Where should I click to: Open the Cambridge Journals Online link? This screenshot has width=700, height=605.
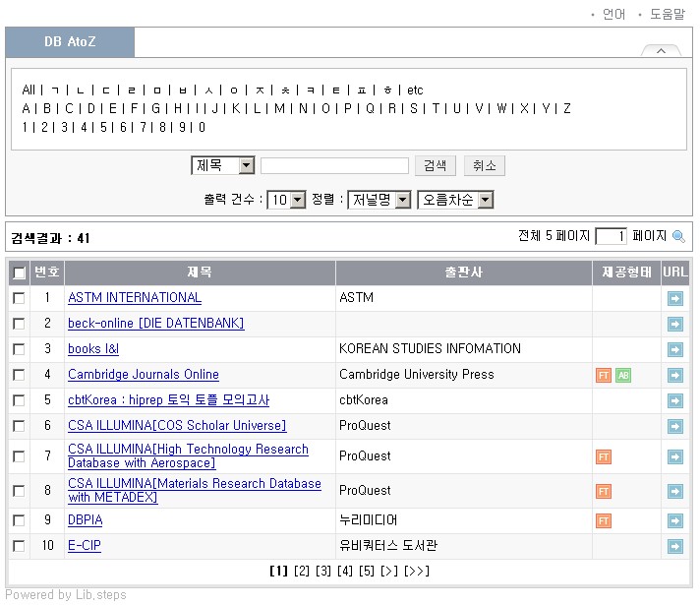click(144, 375)
